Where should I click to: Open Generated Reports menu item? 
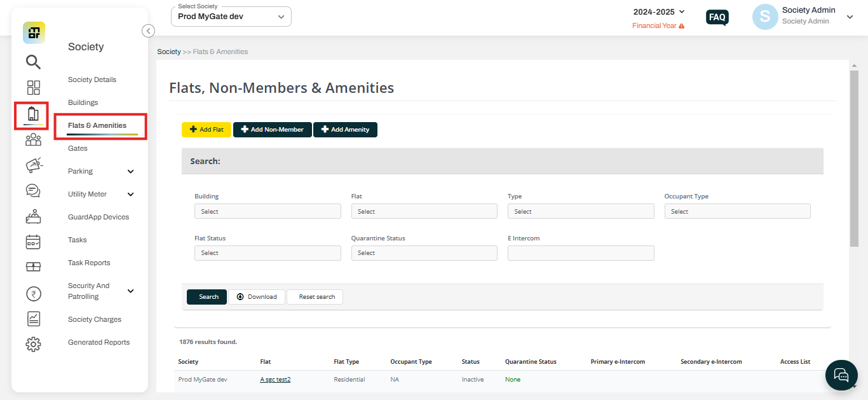pos(98,342)
